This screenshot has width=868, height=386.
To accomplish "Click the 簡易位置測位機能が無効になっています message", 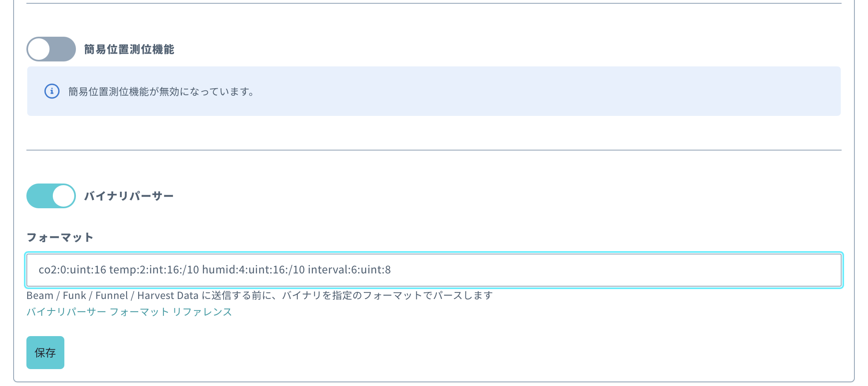I will pos(161,92).
